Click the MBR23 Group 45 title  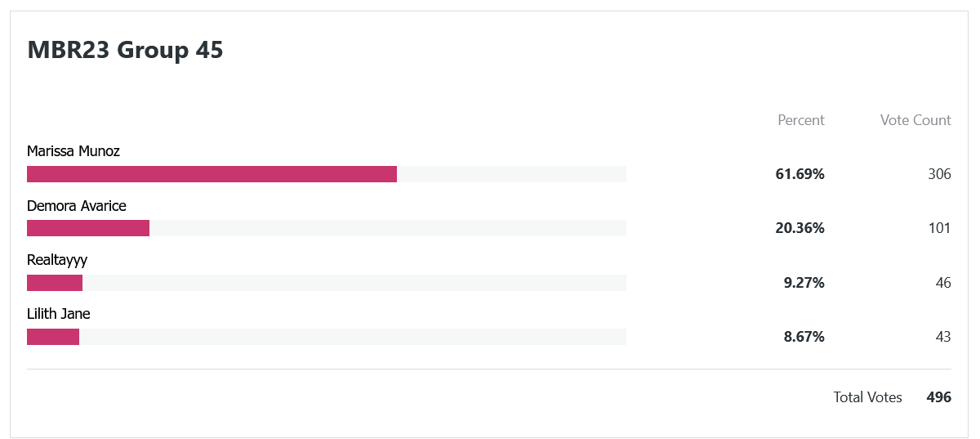click(x=125, y=50)
